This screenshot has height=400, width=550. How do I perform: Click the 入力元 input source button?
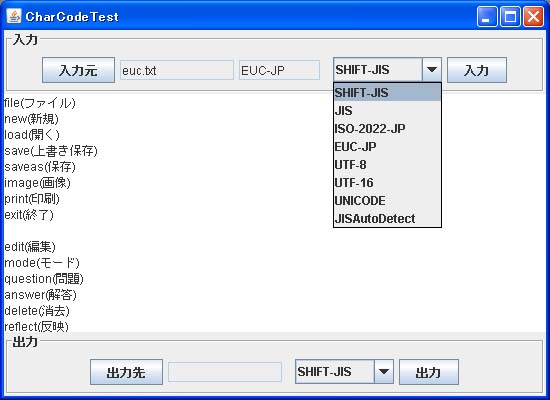[78, 70]
